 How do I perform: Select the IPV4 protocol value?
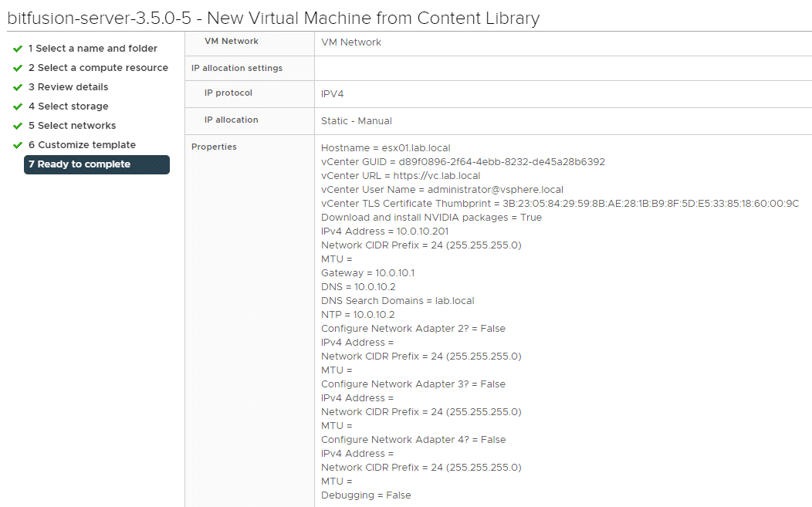point(333,93)
